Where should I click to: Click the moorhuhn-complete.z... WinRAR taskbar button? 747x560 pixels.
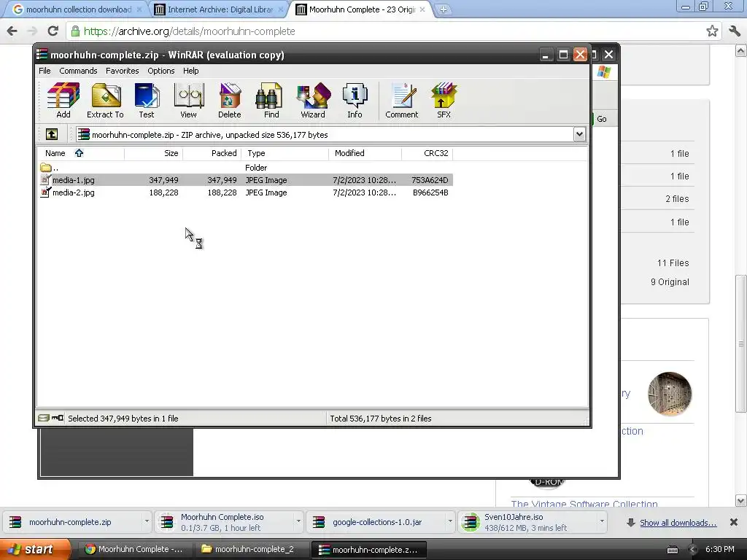click(x=368, y=550)
